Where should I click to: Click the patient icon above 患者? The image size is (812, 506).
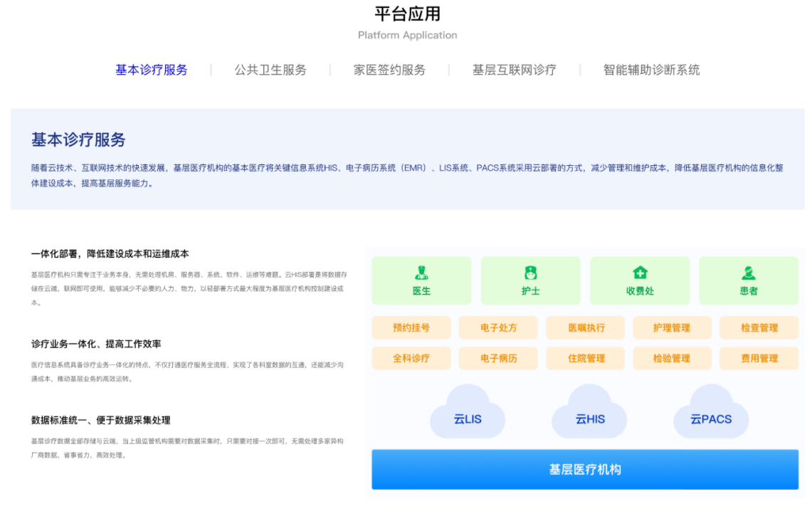pos(749,273)
